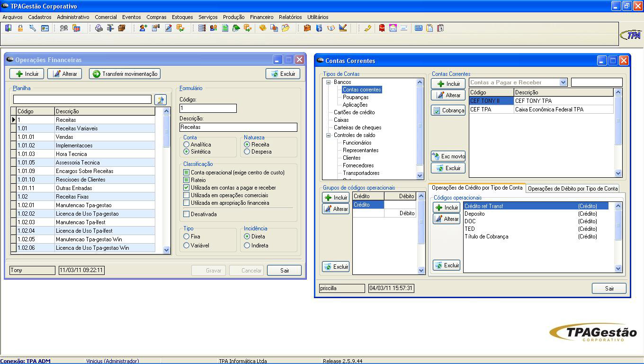This screenshot has height=364, width=644.
Task: Click the search icon beside Planilha field
Action: [x=161, y=100]
